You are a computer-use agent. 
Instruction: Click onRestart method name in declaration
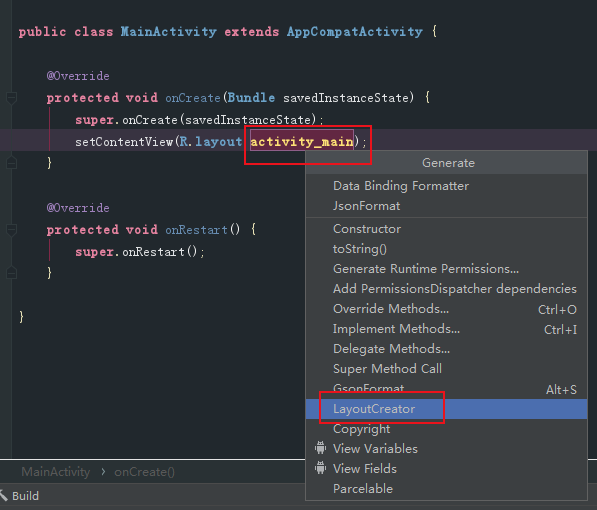click(196, 230)
